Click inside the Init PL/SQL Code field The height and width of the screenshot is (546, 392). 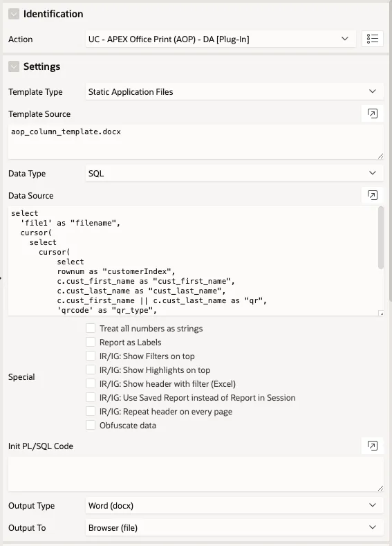(x=196, y=474)
